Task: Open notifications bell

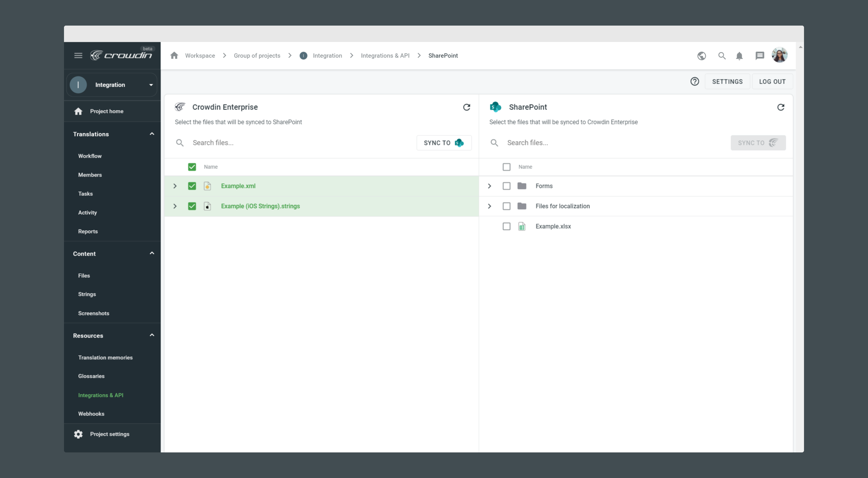Action: tap(739, 56)
